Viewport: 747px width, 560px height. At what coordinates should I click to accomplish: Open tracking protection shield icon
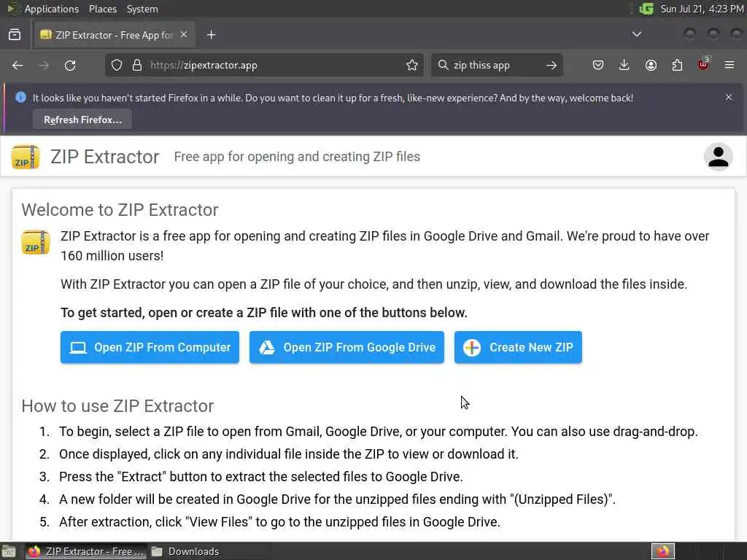(x=117, y=65)
